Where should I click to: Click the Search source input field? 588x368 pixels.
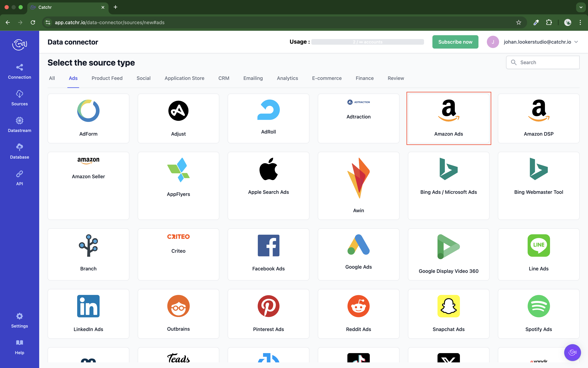pyautogui.click(x=542, y=62)
